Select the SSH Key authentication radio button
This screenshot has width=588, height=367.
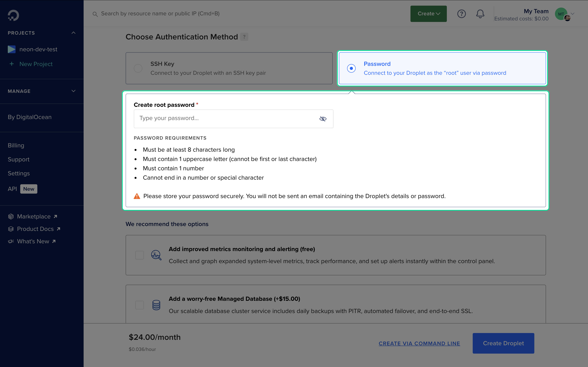click(138, 68)
